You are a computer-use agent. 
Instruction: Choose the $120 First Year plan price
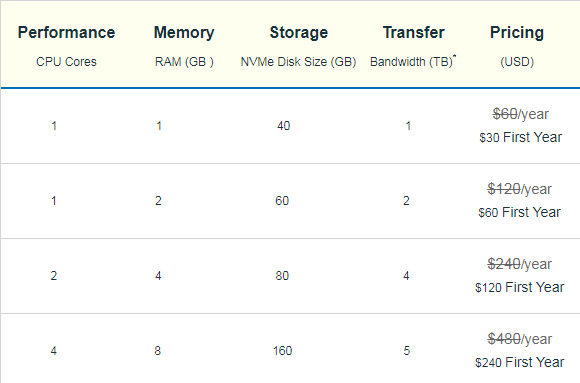(x=519, y=287)
